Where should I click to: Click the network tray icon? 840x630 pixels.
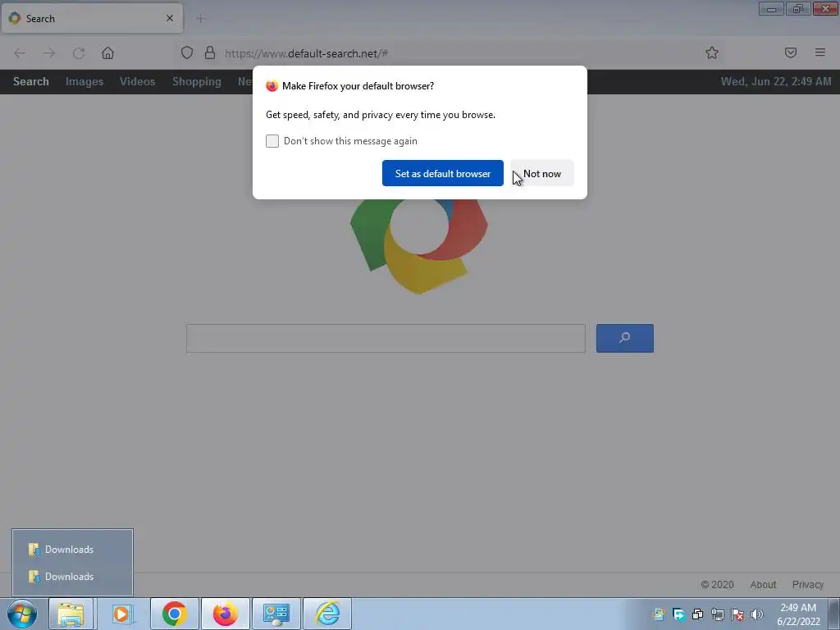tap(717, 614)
